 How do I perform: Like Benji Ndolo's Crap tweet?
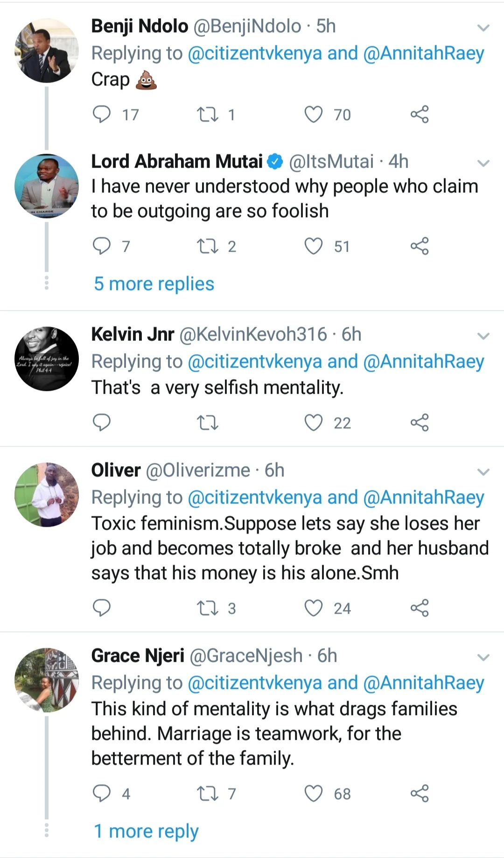(x=314, y=114)
